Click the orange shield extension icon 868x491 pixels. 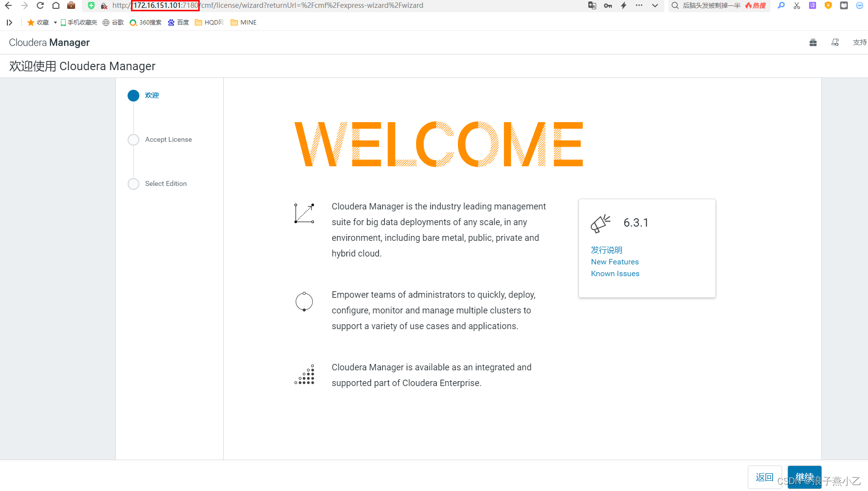(828, 6)
